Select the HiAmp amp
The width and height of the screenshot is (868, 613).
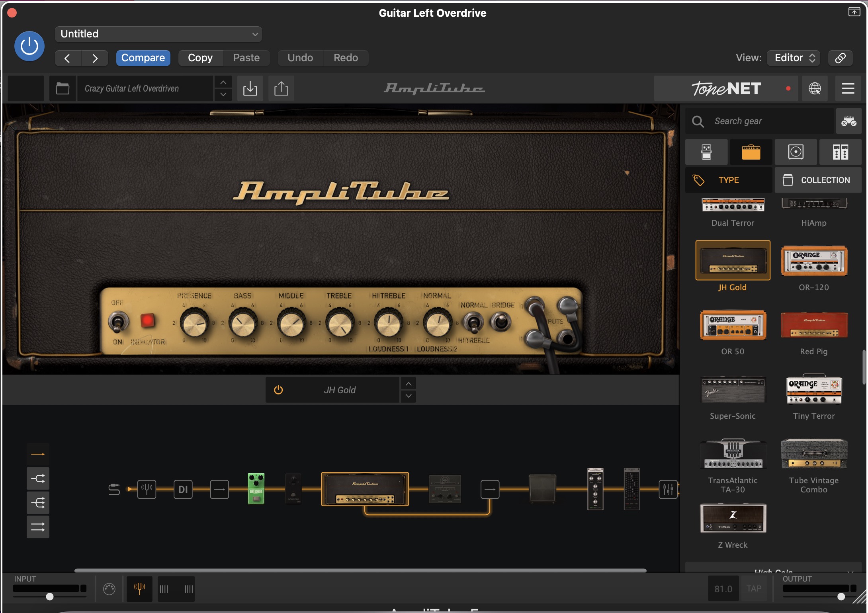click(814, 213)
